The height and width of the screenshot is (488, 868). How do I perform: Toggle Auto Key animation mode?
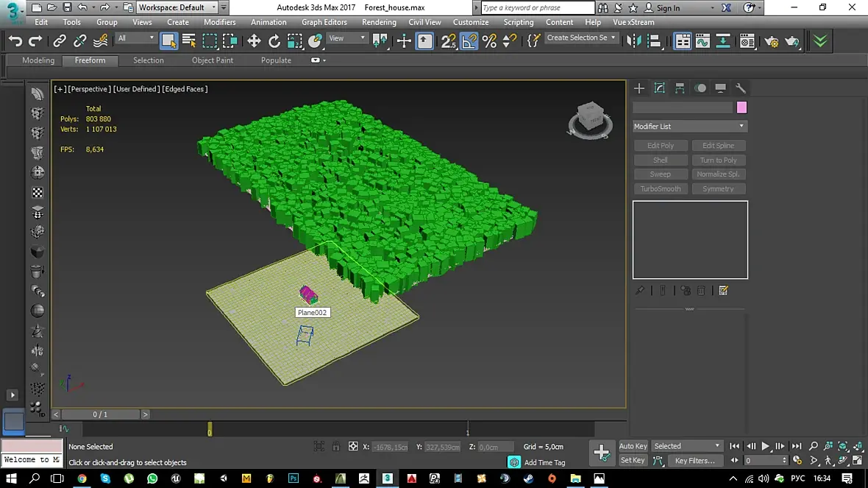click(x=633, y=446)
